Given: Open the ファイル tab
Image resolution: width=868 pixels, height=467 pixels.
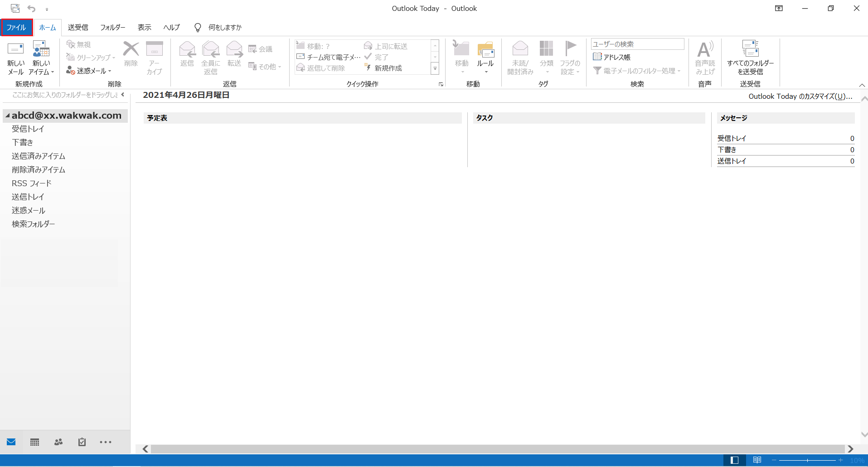Looking at the screenshot, I should (x=16, y=27).
